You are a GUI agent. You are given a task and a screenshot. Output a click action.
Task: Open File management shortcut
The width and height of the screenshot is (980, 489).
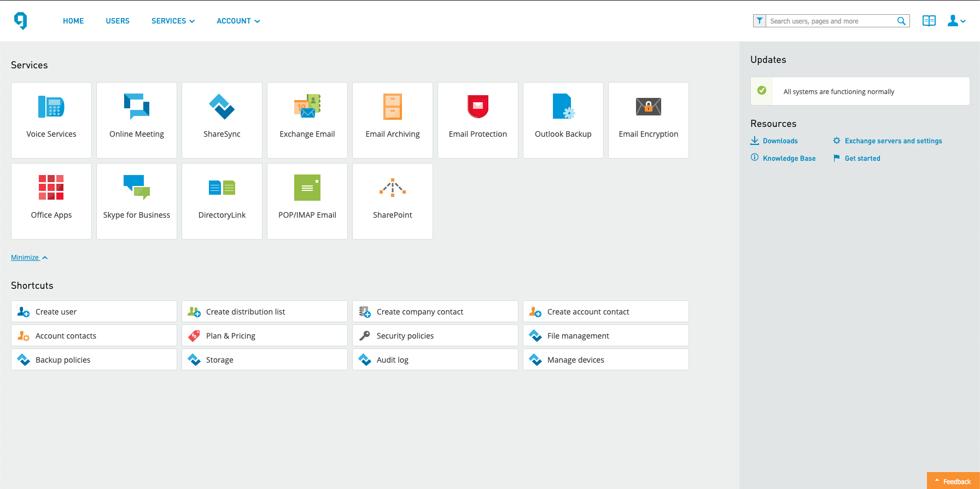606,335
